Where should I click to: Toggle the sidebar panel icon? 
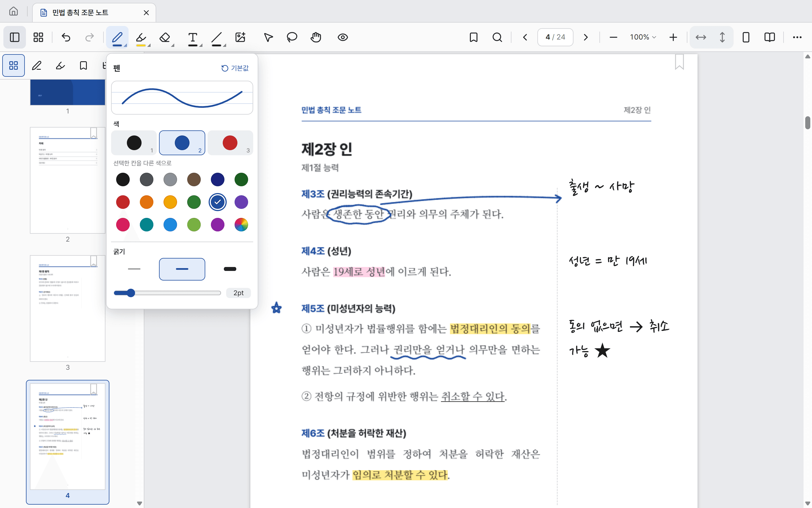(x=14, y=37)
